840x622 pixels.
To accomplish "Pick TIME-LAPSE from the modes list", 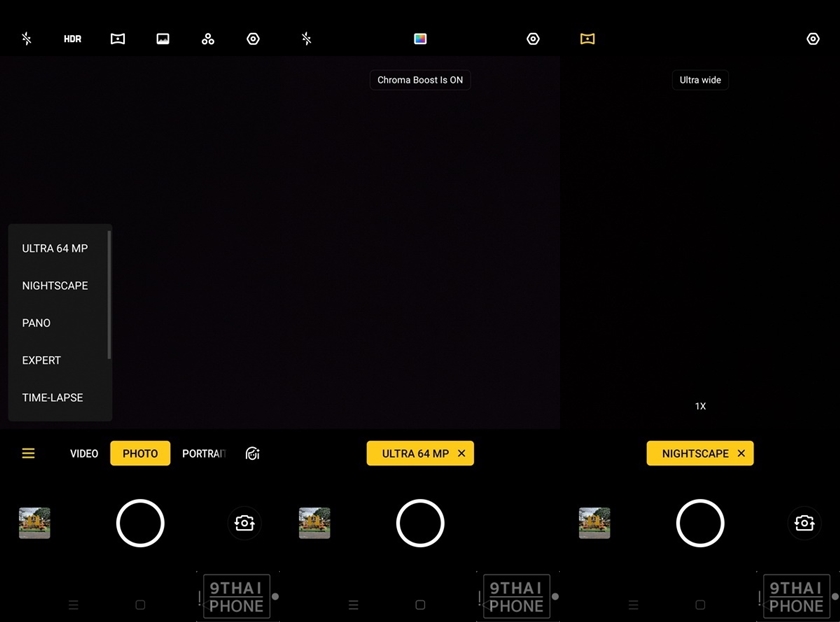I will coord(52,398).
